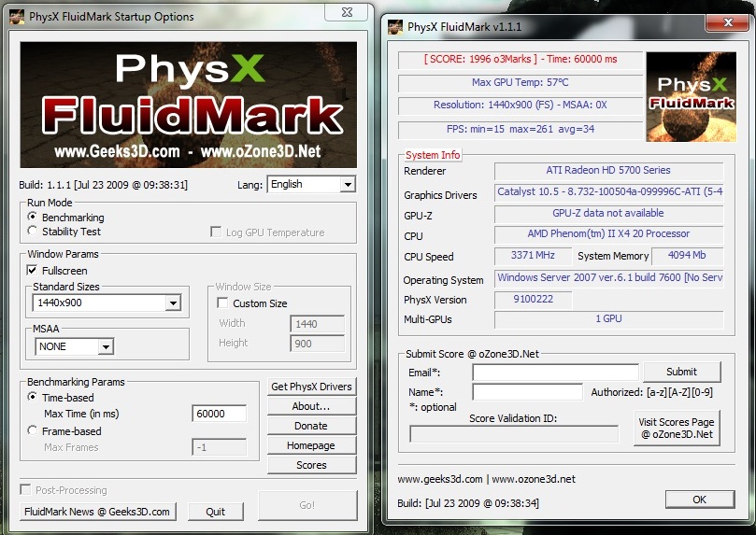This screenshot has width=756, height=535.
Task: Click the Visit Scores Page button
Action: [x=677, y=428]
